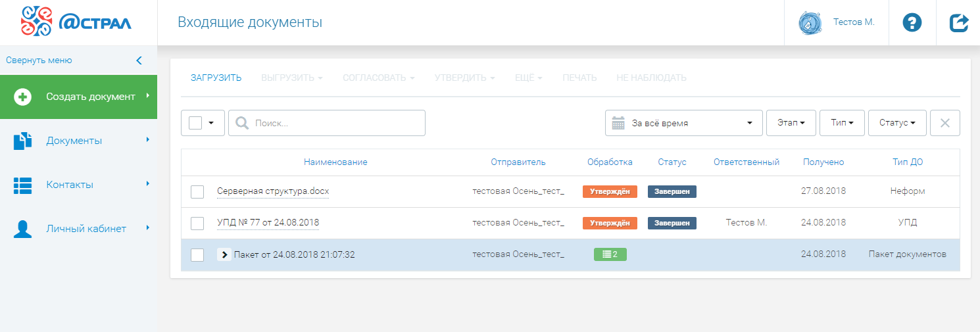
Task: Open the Личный кабинет menu item
Action: coord(78,229)
